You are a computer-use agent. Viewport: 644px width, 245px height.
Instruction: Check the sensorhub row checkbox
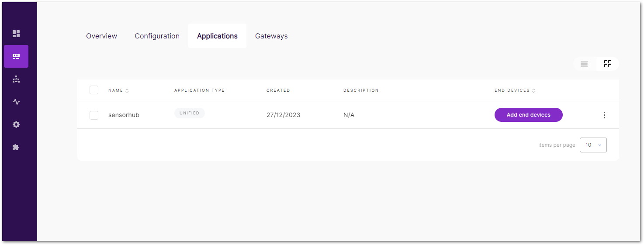pos(94,115)
